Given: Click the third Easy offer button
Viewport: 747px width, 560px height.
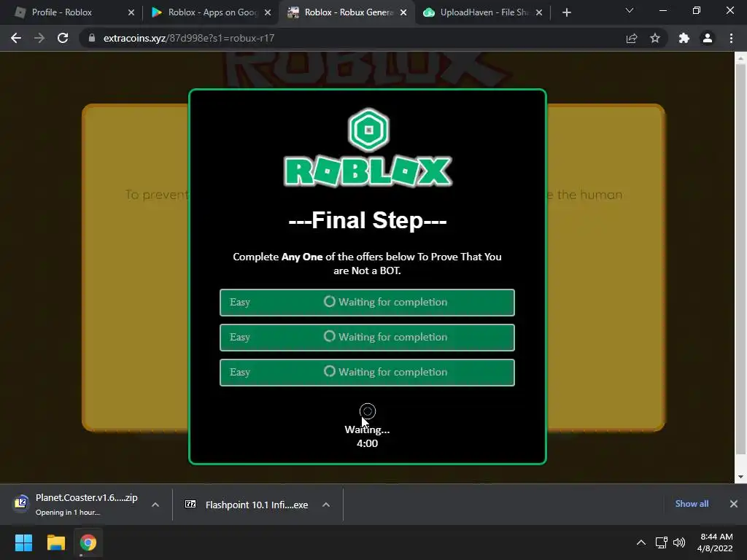Looking at the screenshot, I should coord(367,373).
